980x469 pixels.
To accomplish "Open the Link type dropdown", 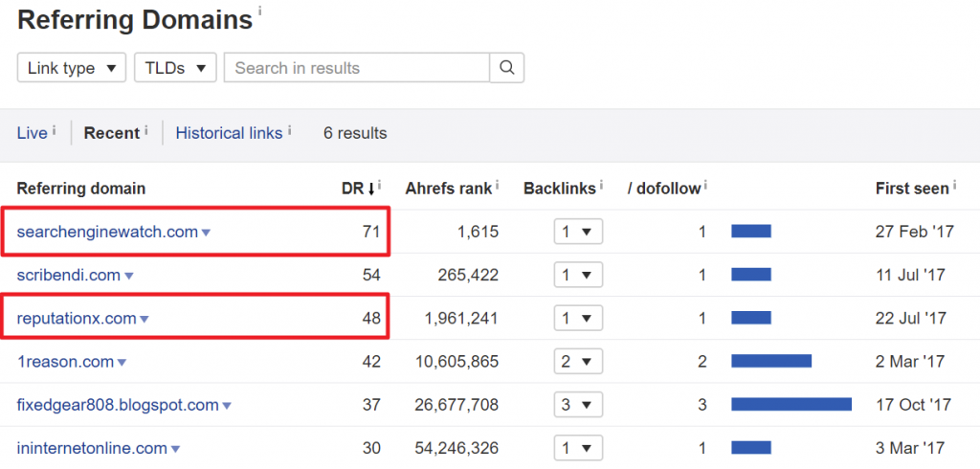I will click(72, 68).
